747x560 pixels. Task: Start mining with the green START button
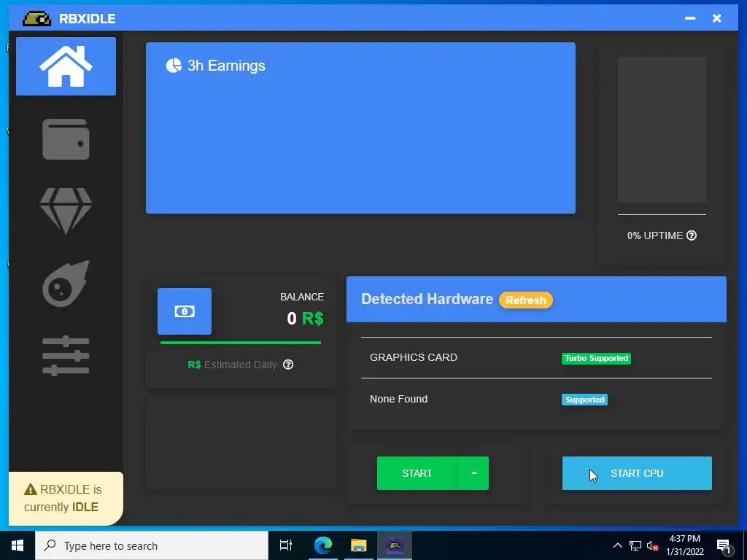(x=417, y=473)
